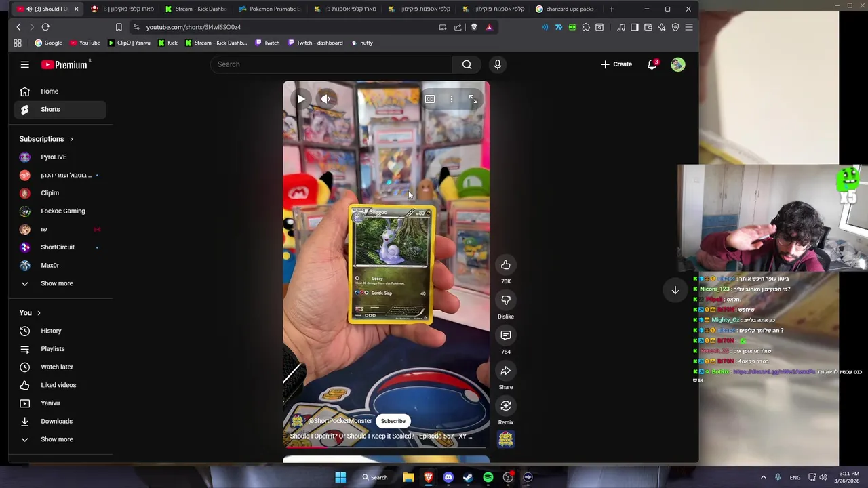This screenshot has height=488, width=868.
Task: Switch to Pokemon Prismatic tab
Action: coord(269,9)
